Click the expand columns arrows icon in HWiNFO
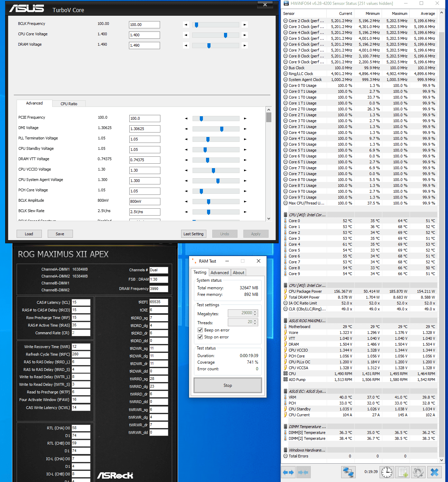 point(288,472)
